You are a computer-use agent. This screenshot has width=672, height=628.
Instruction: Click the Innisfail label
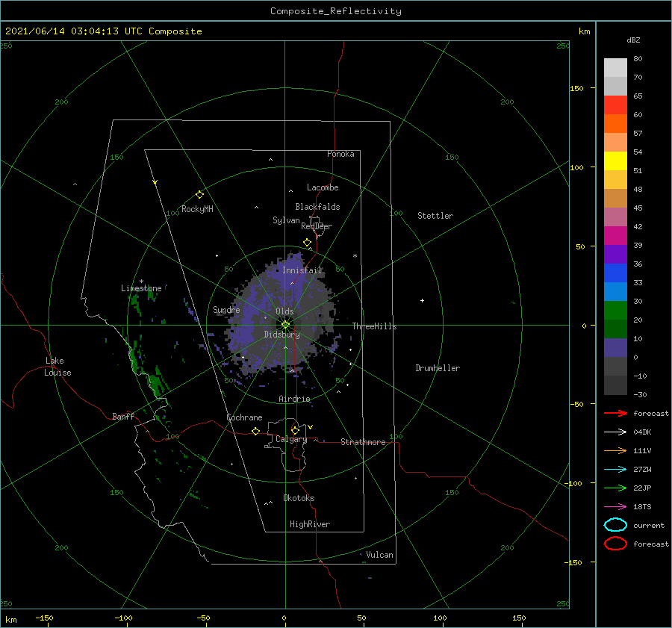point(302,270)
